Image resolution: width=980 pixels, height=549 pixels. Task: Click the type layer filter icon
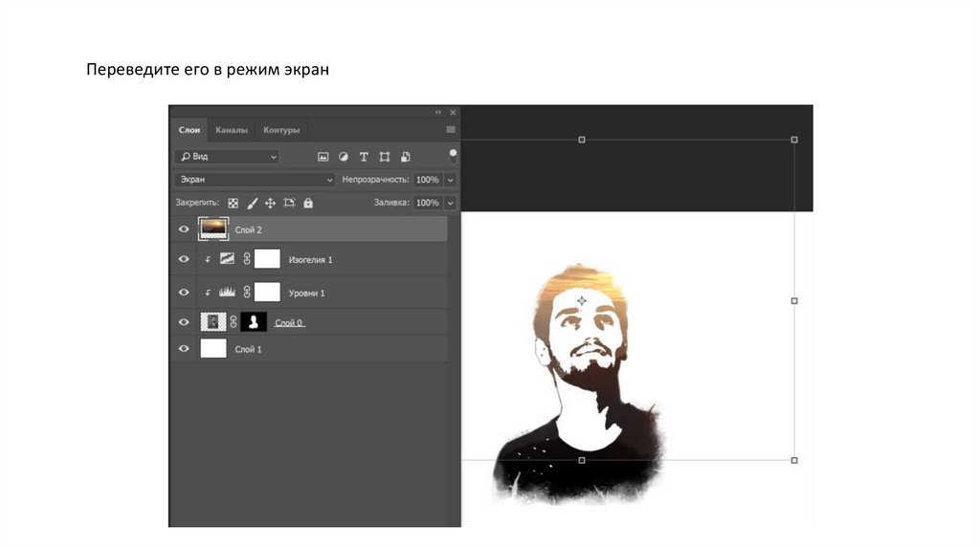tap(364, 157)
